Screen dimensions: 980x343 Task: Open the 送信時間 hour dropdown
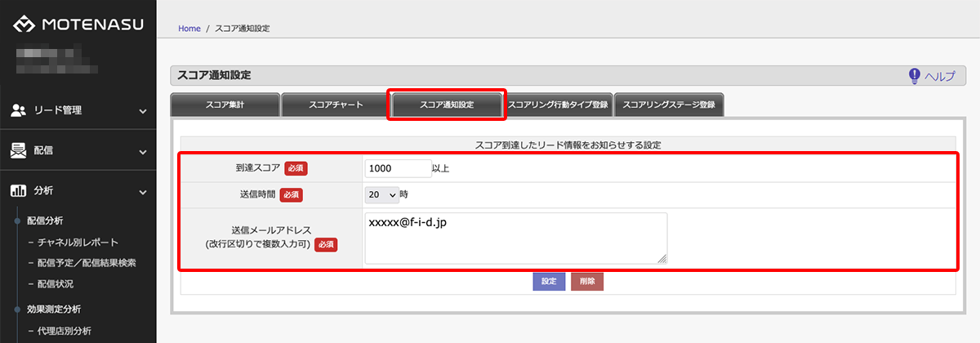coord(381,194)
